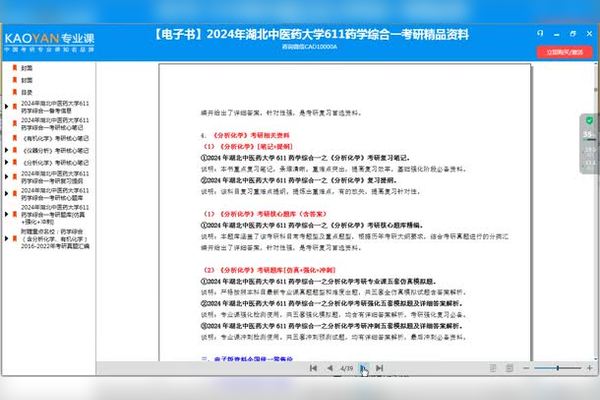Click the 咨询微信 contact text under title
The width and height of the screenshot is (600, 400).
(x=310, y=47)
